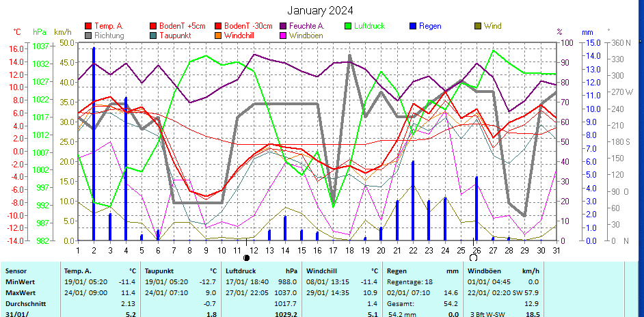
Task: Click the full moon symbol below day 26
Action: pos(473,258)
